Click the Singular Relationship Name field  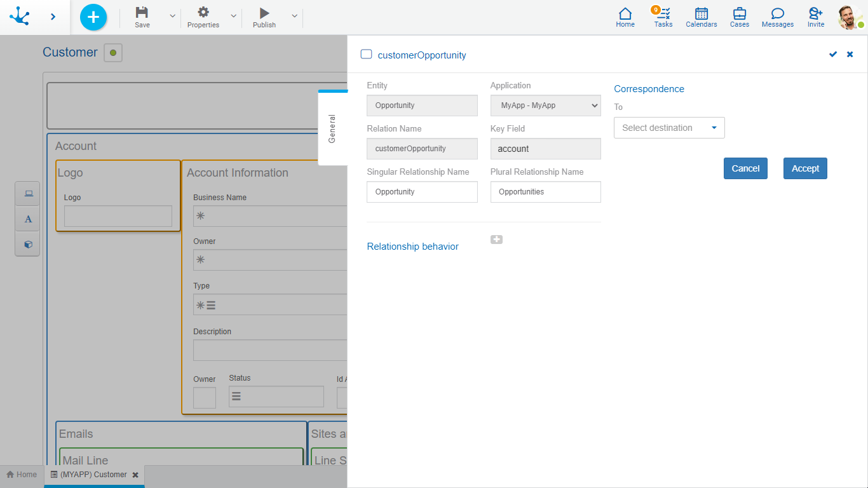[x=422, y=192]
